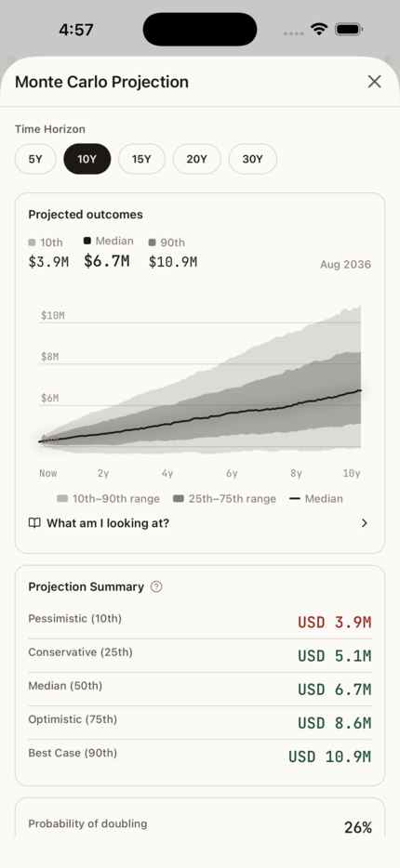Tap the median line endpoint at 10y

pos(360,390)
